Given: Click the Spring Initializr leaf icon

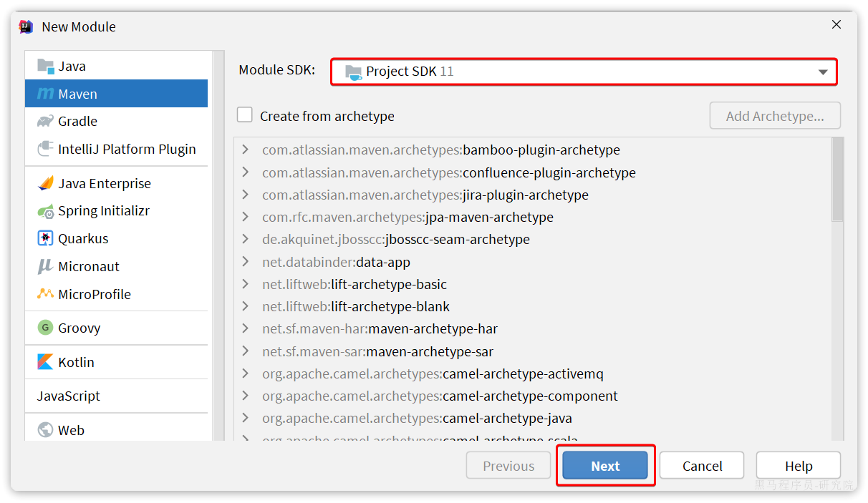Looking at the screenshot, I should coord(46,211).
